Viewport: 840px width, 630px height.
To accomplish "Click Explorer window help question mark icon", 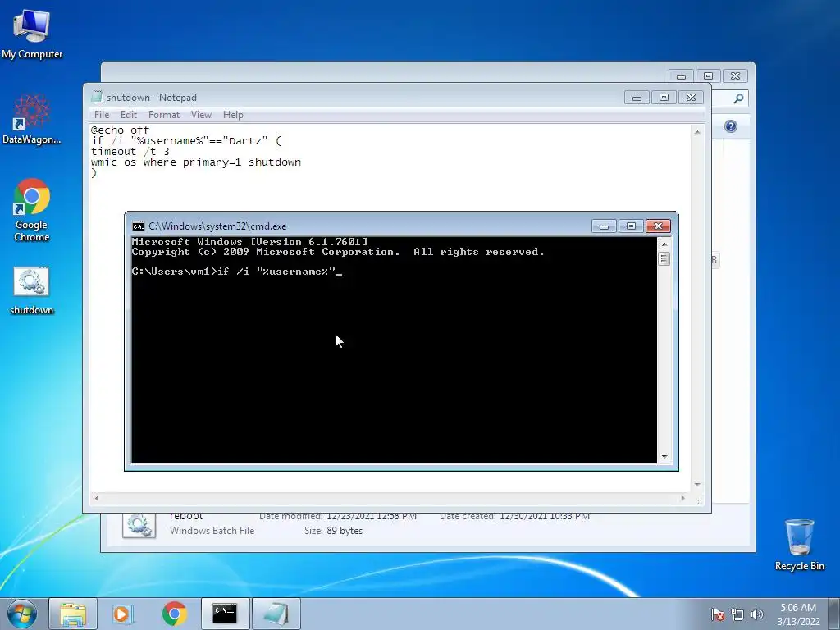I will click(x=731, y=126).
